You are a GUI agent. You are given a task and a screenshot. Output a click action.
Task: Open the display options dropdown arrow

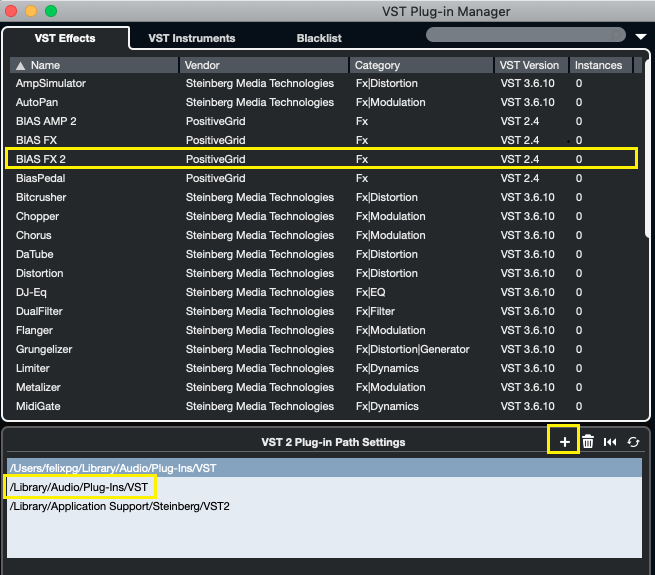click(640, 37)
